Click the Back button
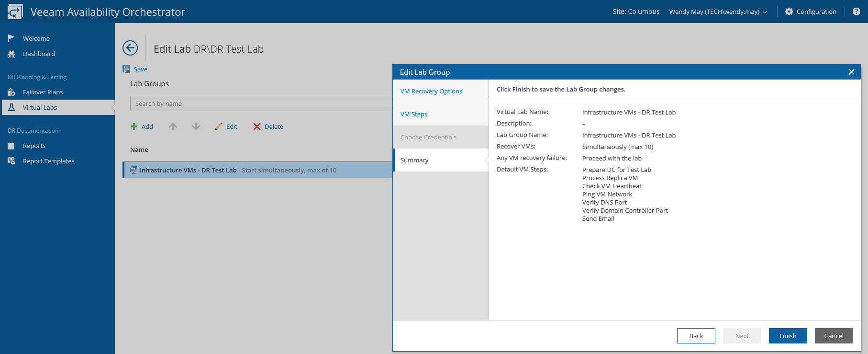This screenshot has width=868, height=354. coord(696,336)
